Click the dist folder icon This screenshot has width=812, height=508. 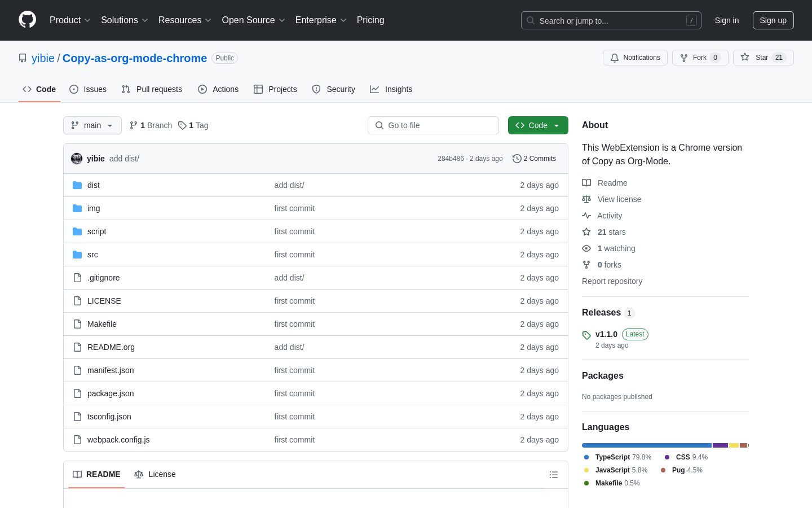pos(77,185)
